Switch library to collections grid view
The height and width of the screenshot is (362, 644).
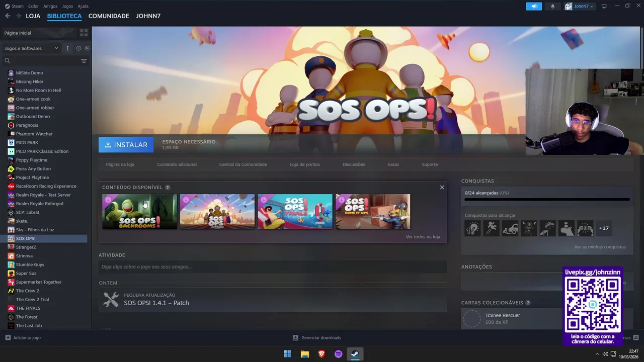click(84, 33)
